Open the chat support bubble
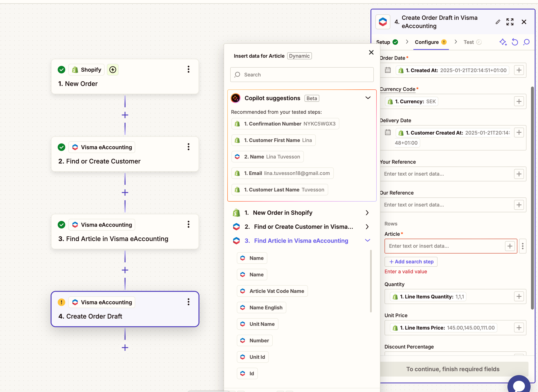Viewport: 538px width, 392px height. point(519,384)
